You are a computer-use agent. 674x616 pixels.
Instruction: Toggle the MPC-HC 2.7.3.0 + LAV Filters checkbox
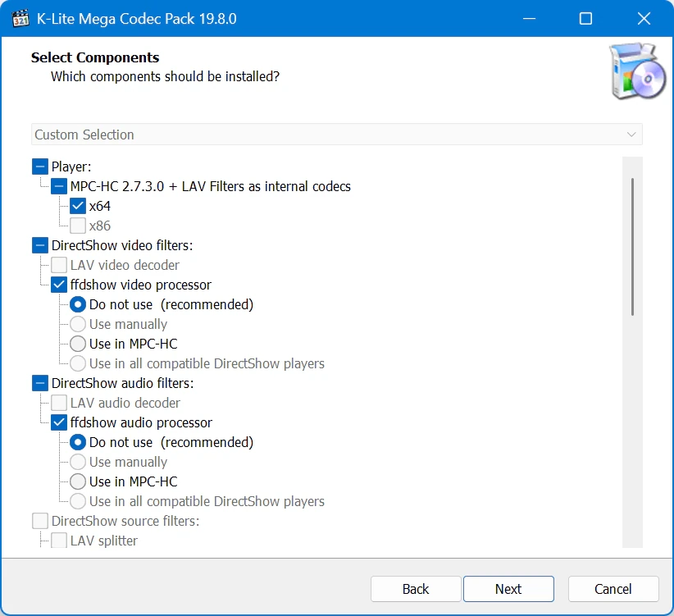pyautogui.click(x=59, y=186)
